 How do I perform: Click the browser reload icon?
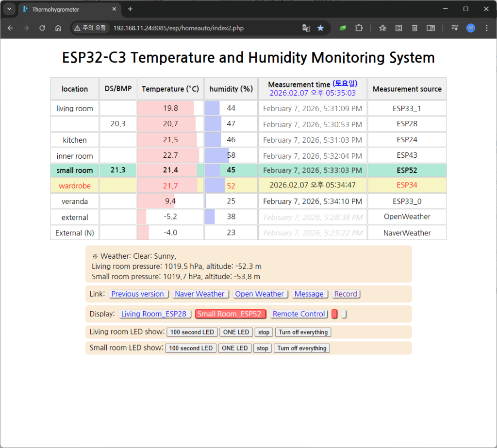(x=42, y=28)
